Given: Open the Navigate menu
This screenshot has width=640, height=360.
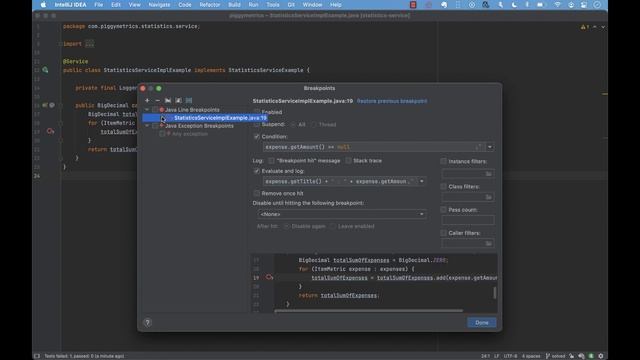Looking at the screenshot, I should point(159,5).
